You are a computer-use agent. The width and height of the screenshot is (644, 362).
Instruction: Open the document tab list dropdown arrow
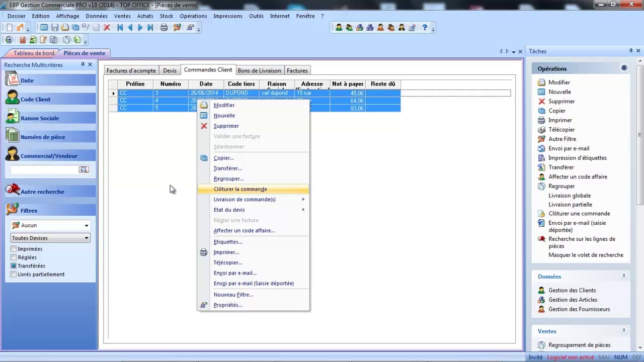point(513,51)
